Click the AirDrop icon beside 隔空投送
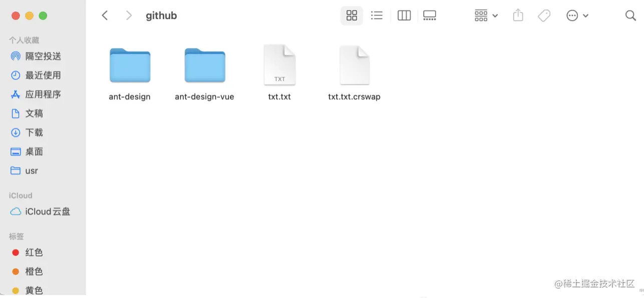 point(16,56)
